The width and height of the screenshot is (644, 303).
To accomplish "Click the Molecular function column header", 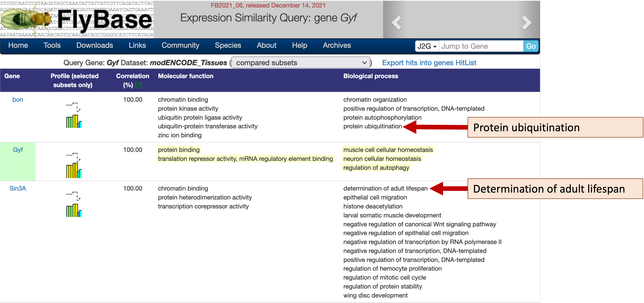I will (x=186, y=76).
